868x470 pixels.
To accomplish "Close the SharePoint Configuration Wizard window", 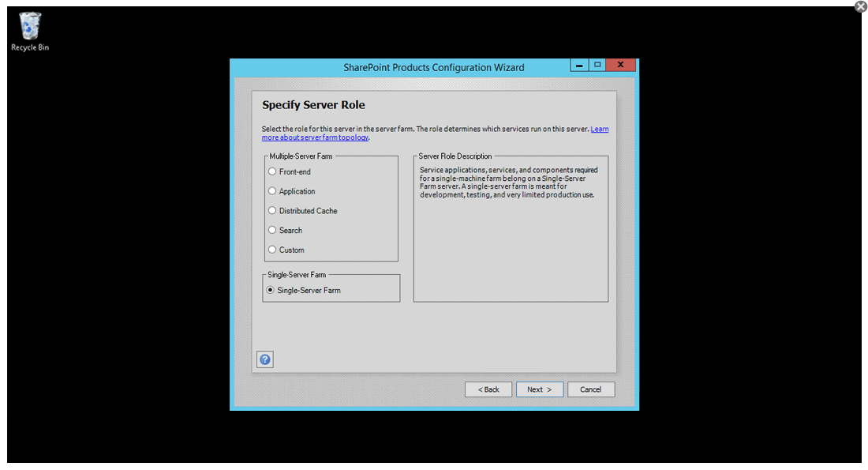I will (x=620, y=65).
